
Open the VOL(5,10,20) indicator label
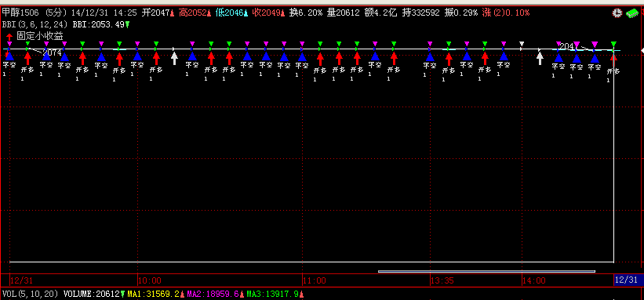31,294
